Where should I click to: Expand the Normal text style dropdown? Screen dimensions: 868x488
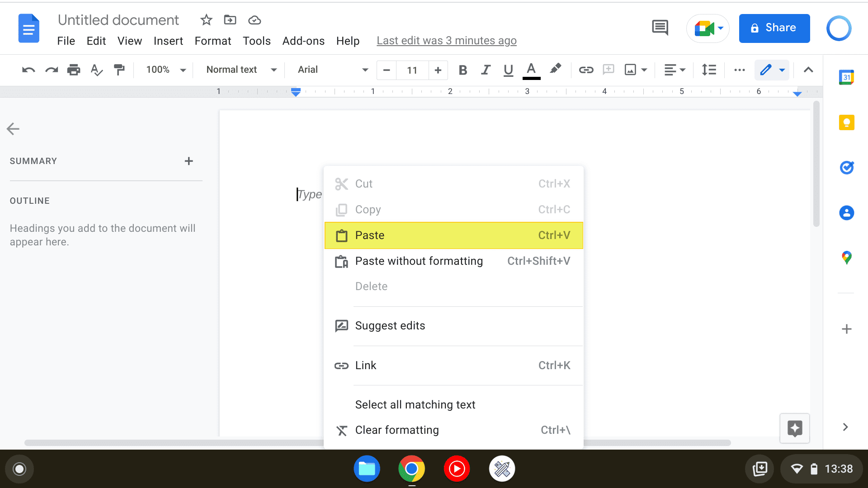point(241,70)
